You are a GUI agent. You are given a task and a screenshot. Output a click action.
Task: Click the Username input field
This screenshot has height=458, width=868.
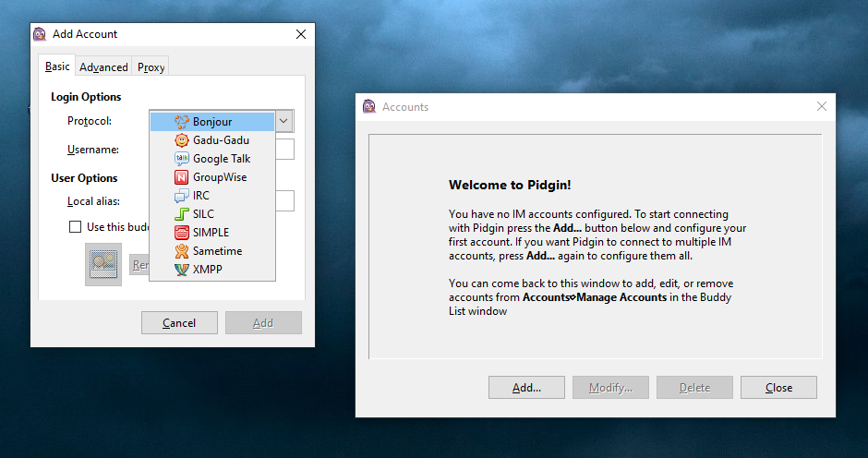(284, 150)
